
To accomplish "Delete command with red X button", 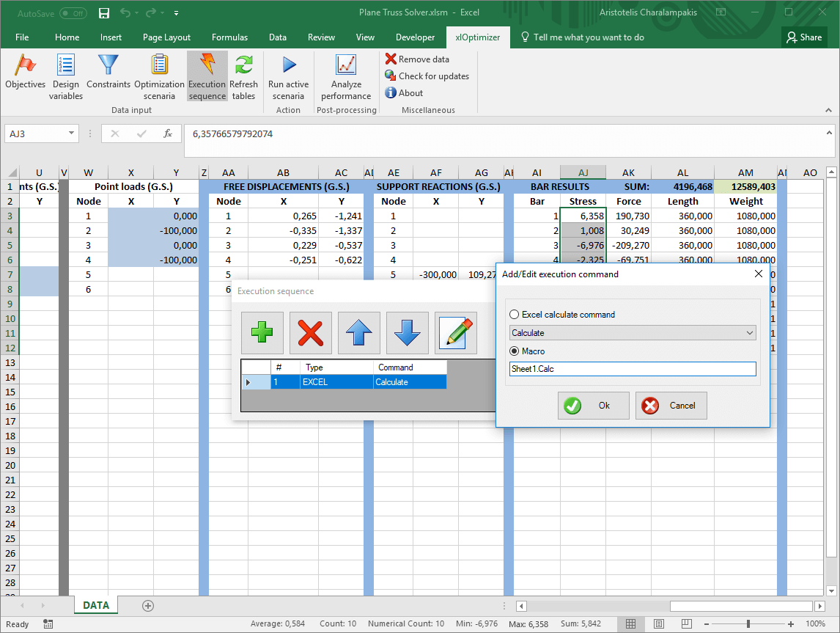I will [x=310, y=333].
